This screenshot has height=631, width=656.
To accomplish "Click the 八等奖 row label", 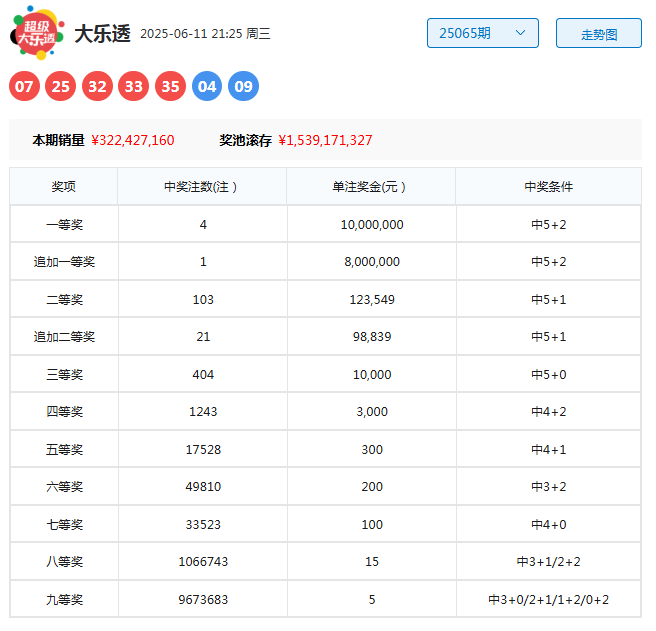I will [64, 562].
